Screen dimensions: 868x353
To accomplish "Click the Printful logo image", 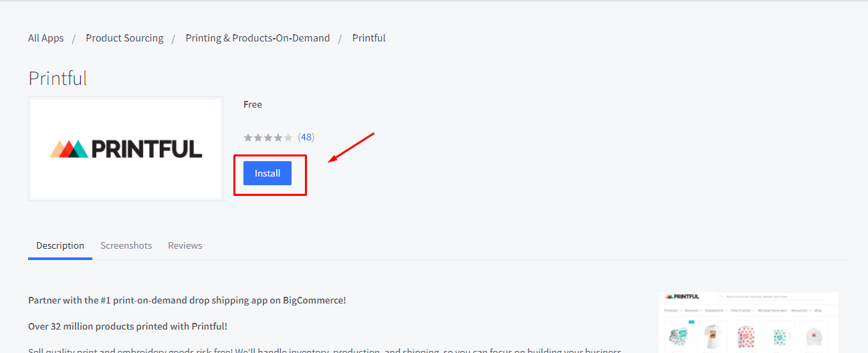I will (x=126, y=148).
